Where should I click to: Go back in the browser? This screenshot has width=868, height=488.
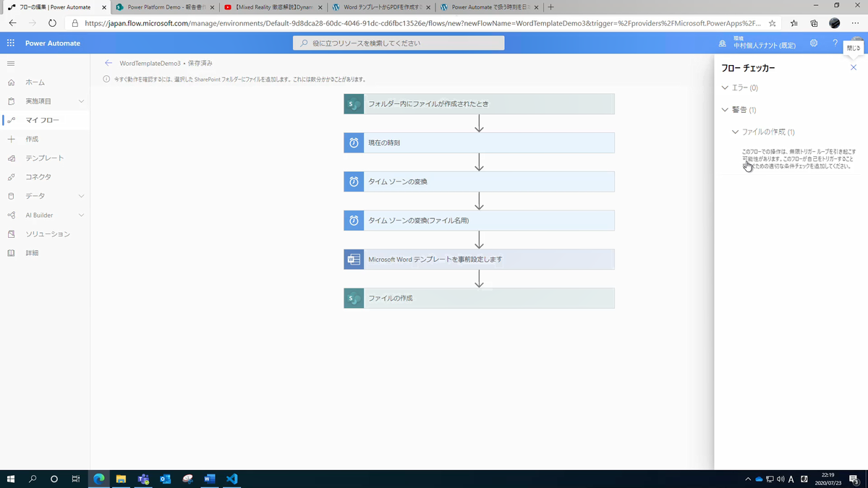[x=12, y=23]
